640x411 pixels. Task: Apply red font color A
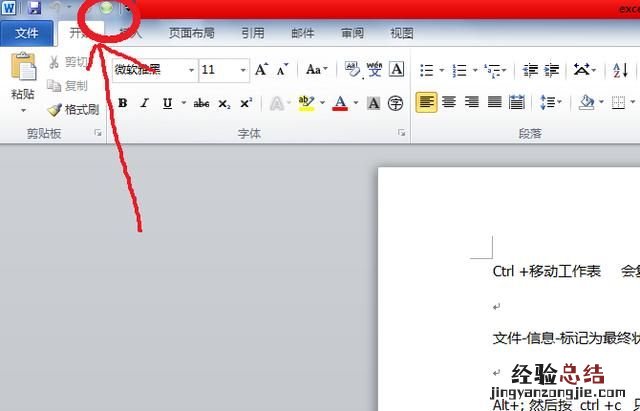coord(340,103)
